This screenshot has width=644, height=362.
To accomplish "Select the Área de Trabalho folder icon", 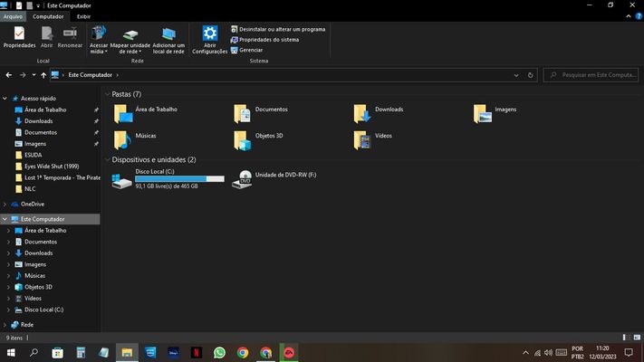I will coord(123,114).
